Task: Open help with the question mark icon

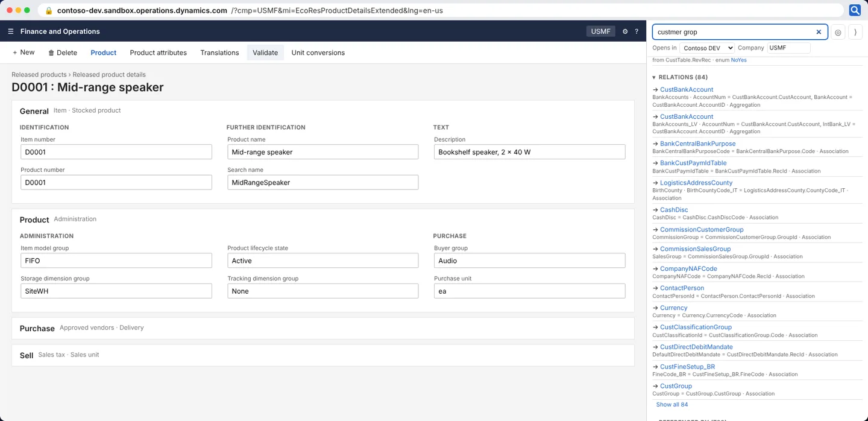Action: 637,31
